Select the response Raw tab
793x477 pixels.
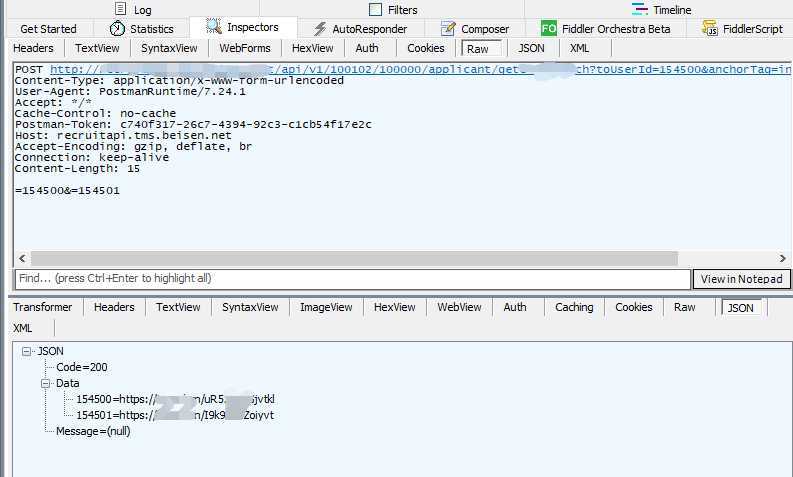(685, 308)
